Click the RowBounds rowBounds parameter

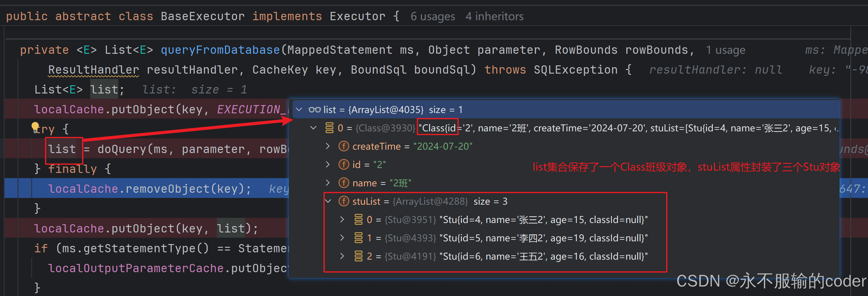pyautogui.click(x=621, y=50)
